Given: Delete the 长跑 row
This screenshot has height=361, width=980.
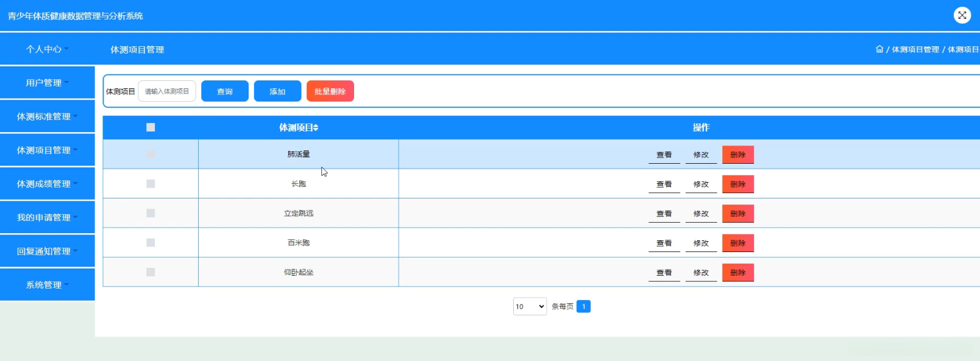Looking at the screenshot, I should click(x=738, y=184).
